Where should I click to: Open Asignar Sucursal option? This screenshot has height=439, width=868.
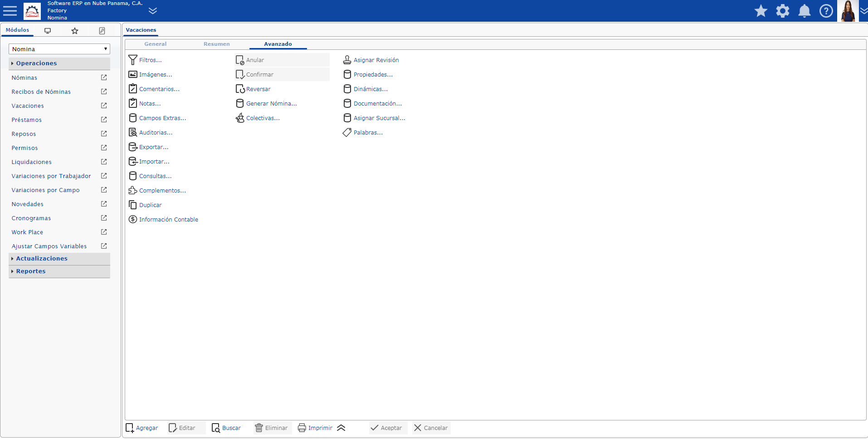pyautogui.click(x=374, y=118)
